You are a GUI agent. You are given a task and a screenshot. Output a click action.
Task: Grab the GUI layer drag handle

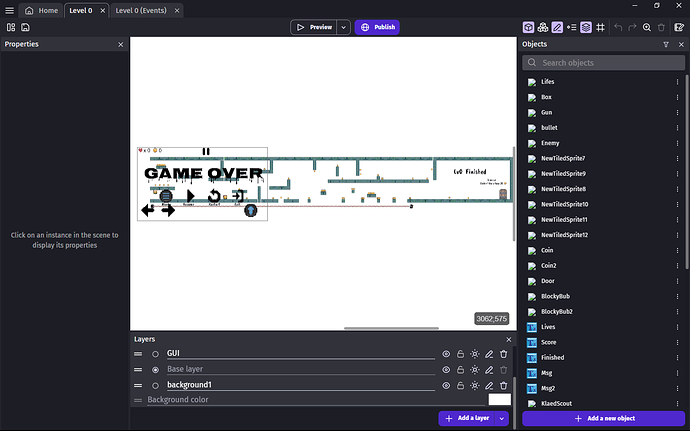click(138, 354)
